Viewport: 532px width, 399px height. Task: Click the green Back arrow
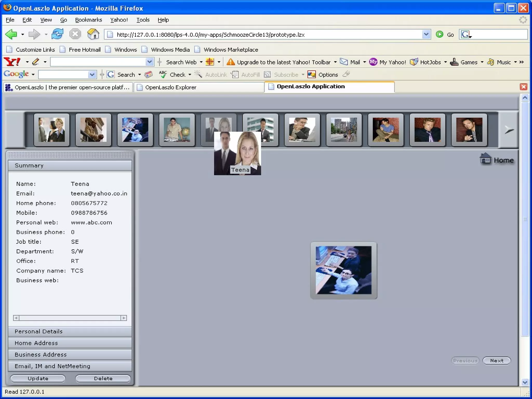click(x=11, y=34)
